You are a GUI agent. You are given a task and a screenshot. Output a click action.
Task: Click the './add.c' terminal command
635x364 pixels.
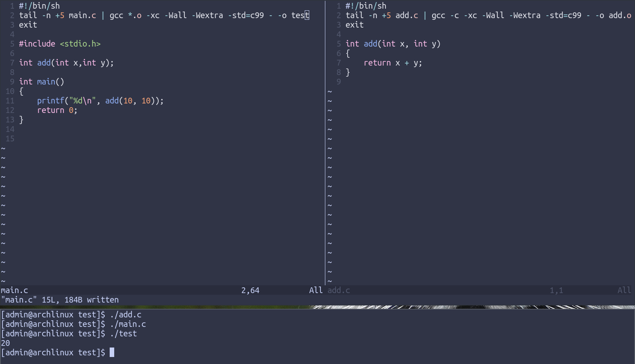[126, 315]
